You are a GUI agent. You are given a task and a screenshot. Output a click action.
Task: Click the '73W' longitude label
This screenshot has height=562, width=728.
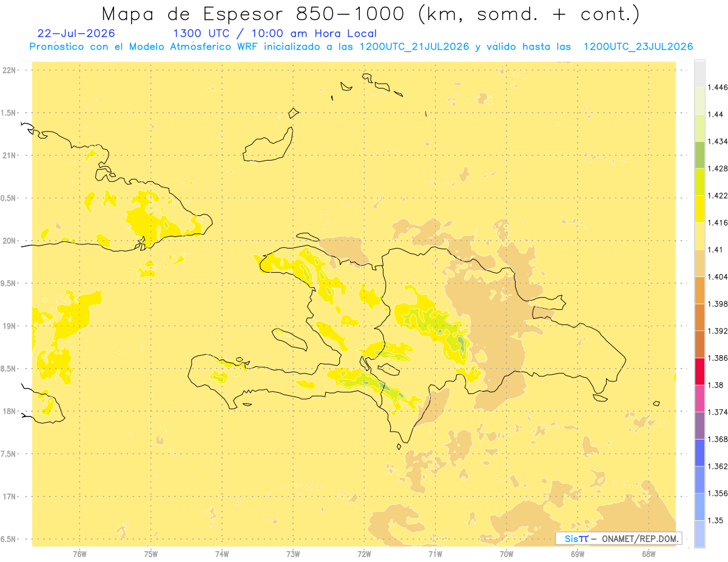pyautogui.click(x=293, y=554)
